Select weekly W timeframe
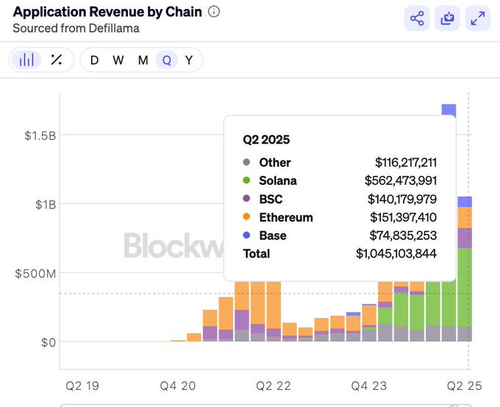The width and height of the screenshot is (500, 407). [118, 60]
